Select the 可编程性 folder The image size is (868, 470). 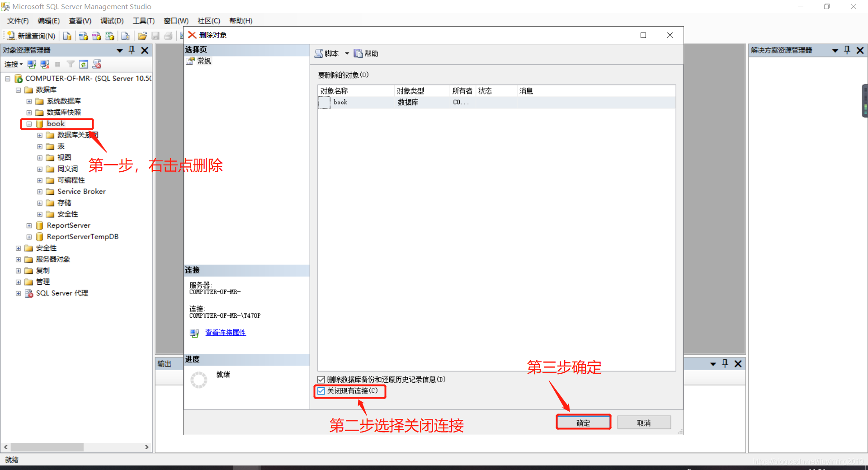71,180
